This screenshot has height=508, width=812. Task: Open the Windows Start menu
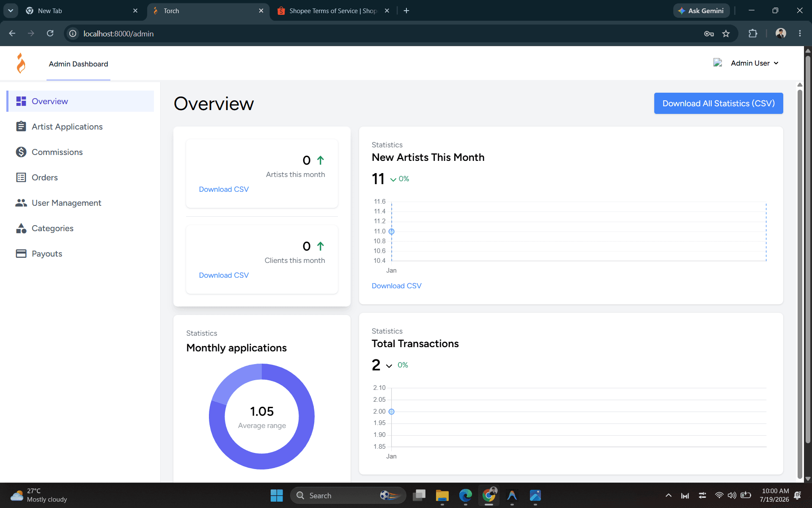click(x=277, y=495)
